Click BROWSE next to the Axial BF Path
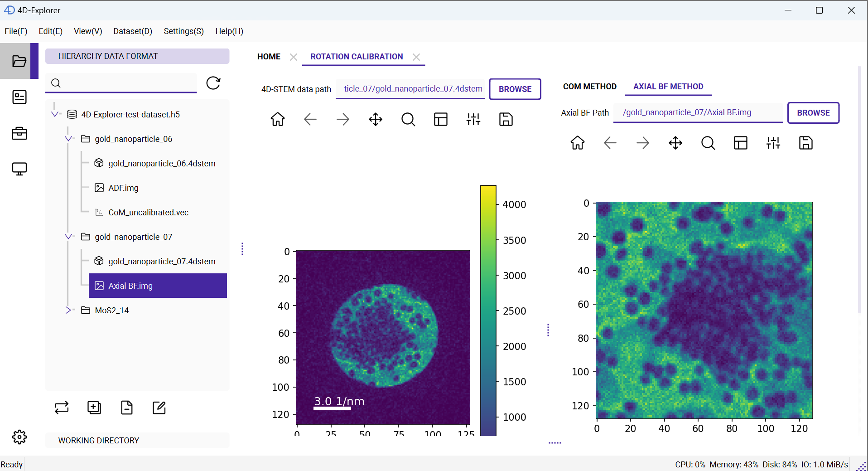 click(x=813, y=113)
